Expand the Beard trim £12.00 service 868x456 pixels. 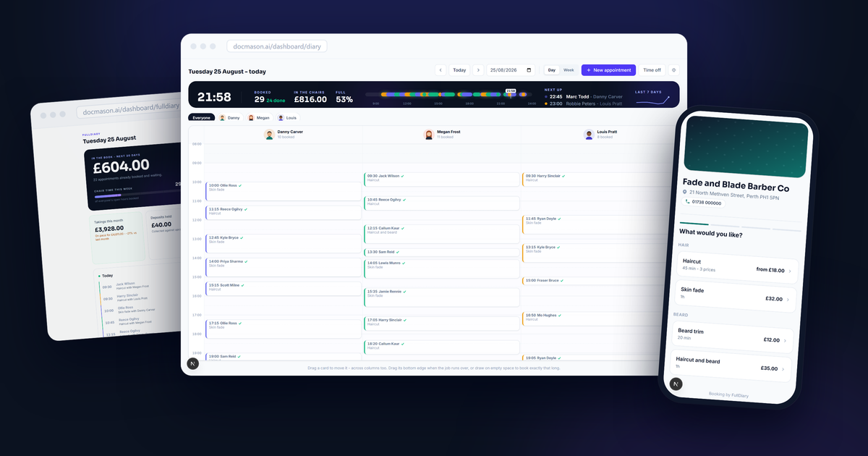[733, 337]
